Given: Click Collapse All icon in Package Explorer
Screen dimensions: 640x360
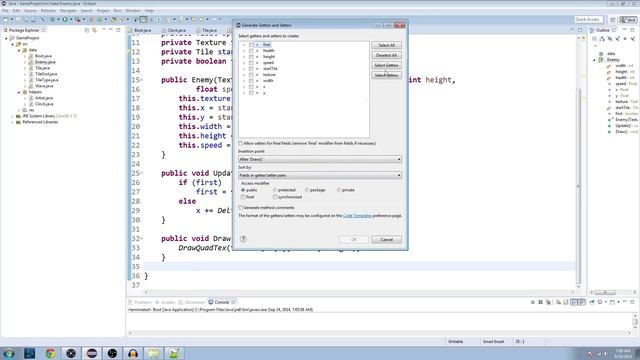Looking at the screenshot, I should point(87,30).
